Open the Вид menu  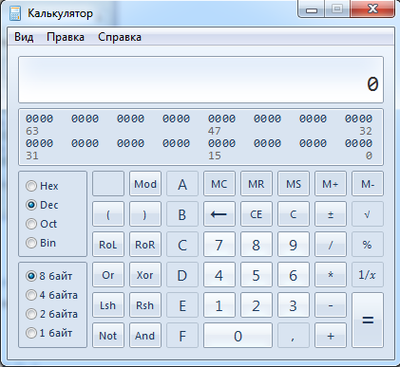(24, 37)
